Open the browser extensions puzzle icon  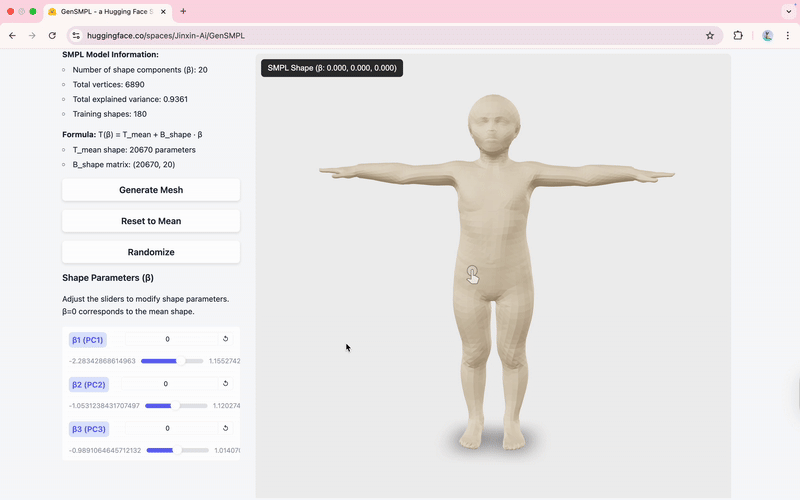pyautogui.click(x=738, y=36)
